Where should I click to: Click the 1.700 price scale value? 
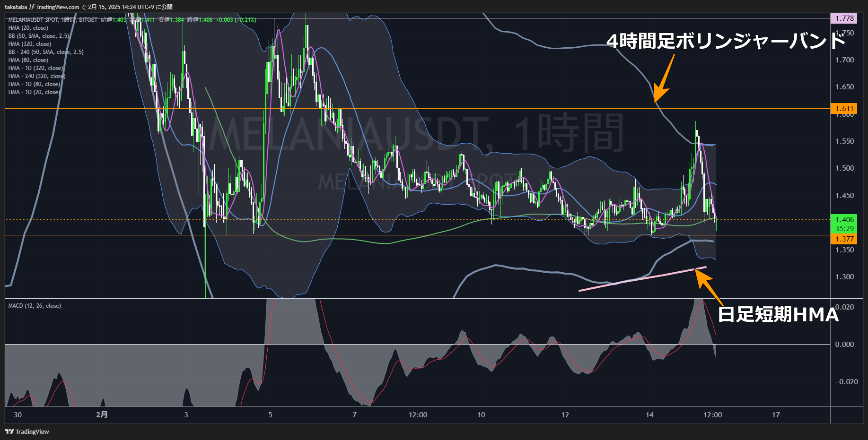(x=844, y=60)
